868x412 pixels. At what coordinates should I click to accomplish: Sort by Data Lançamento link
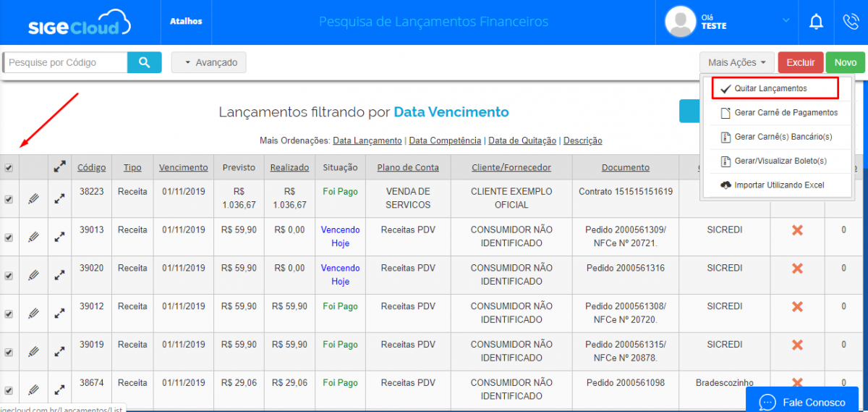(x=367, y=140)
